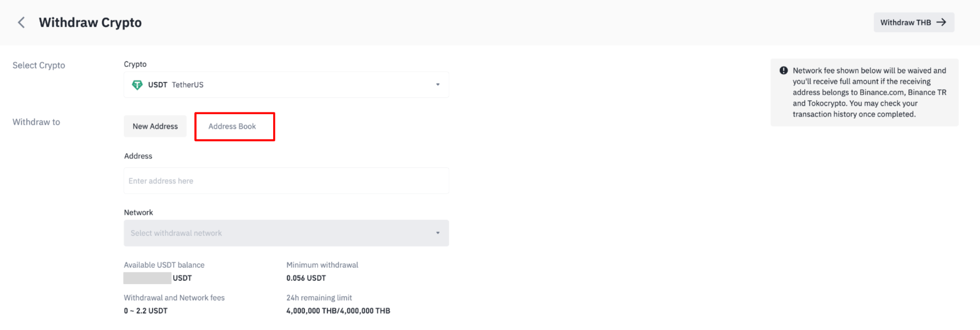Open the Select withdrawal network dropdown

[286, 233]
